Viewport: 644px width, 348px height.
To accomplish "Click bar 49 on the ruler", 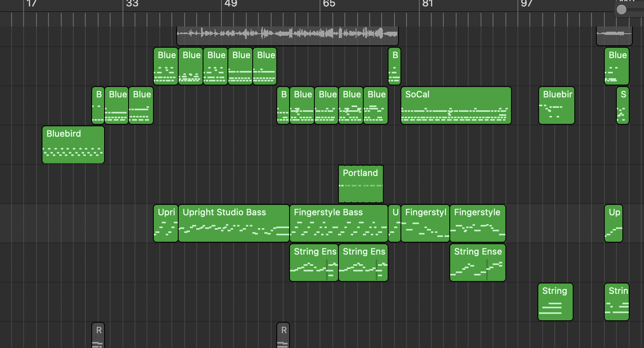I will (230, 4).
